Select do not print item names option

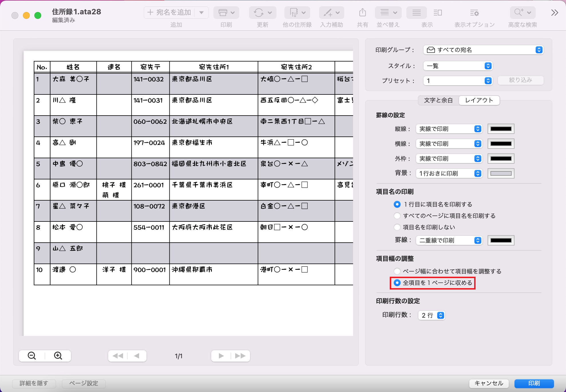[397, 227]
